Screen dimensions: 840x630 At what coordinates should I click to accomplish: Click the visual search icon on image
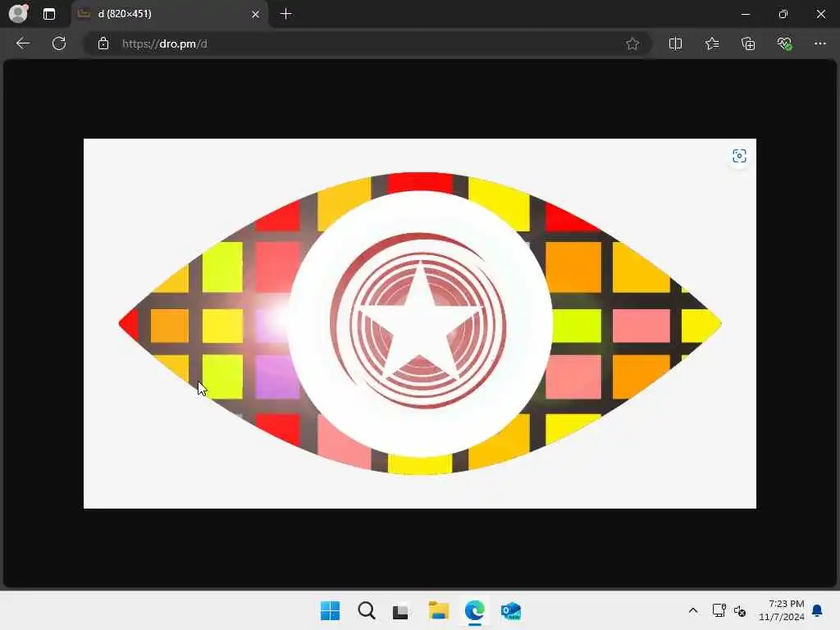(x=739, y=156)
